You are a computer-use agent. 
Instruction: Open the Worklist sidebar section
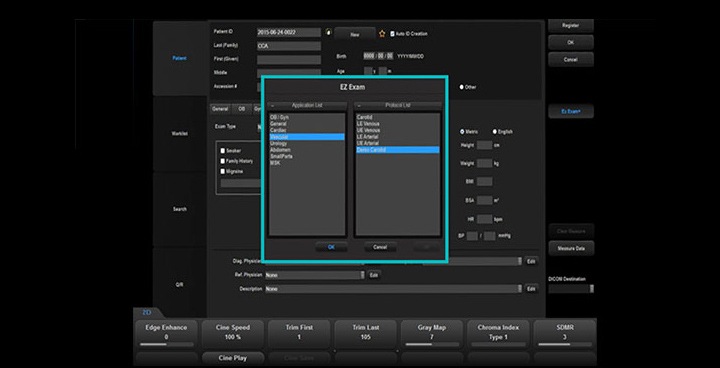click(180, 134)
